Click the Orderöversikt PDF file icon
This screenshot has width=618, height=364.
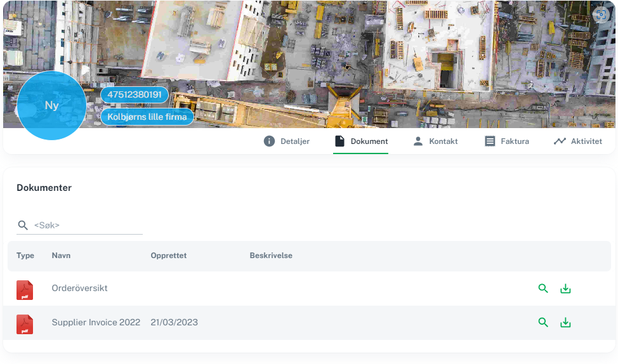25,290
